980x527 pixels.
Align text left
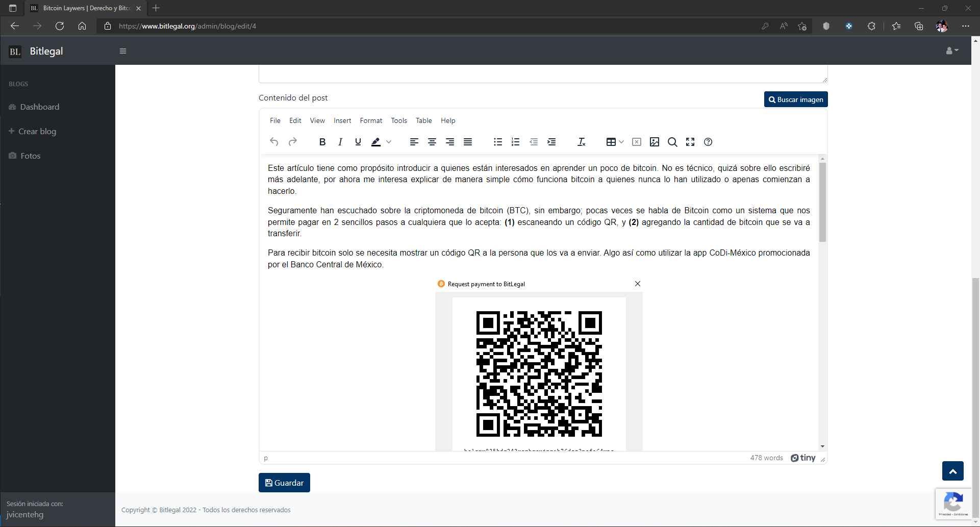click(414, 142)
